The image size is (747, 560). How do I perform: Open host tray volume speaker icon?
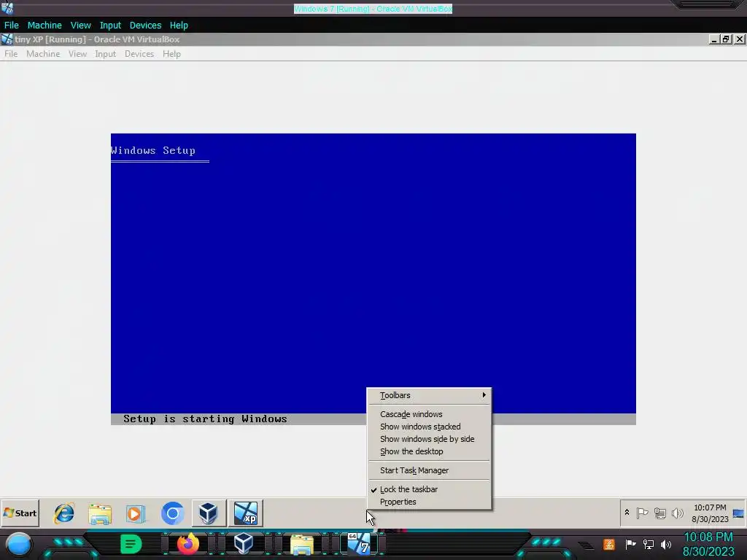[x=666, y=544]
